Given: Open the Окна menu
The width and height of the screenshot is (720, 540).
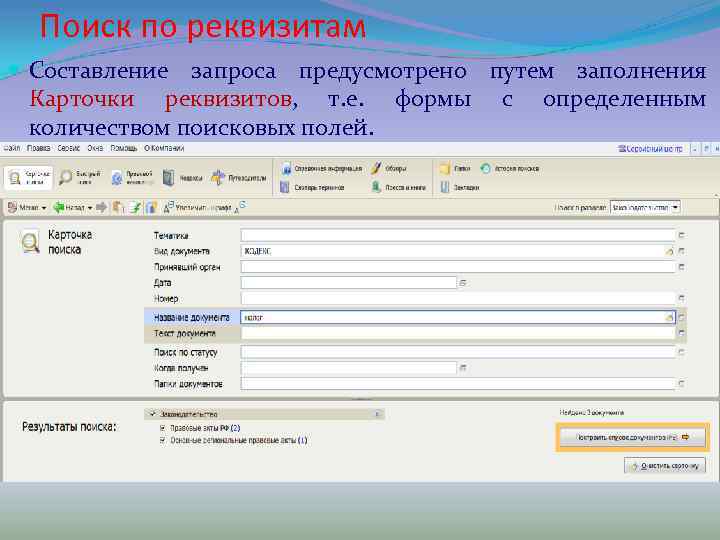Looking at the screenshot, I should pyautogui.click(x=95, y=148).
